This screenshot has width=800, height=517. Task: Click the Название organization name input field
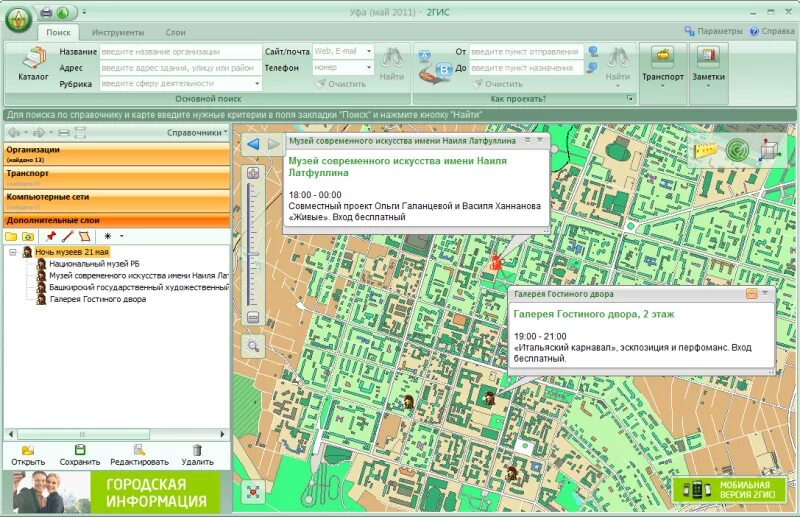coord(181,52)
